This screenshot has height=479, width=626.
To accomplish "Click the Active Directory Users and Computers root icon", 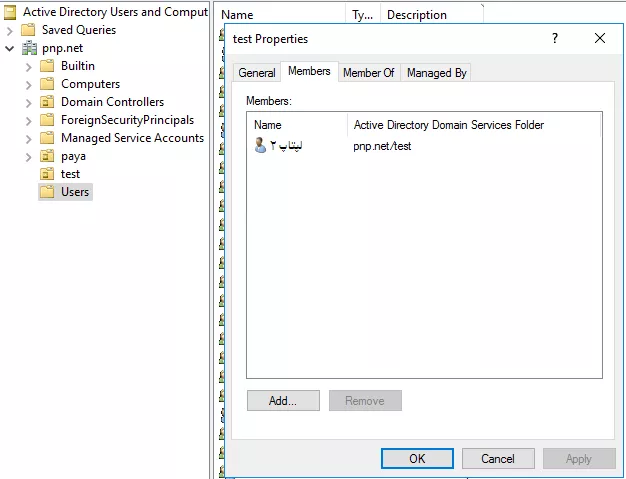I will tap(10, 12).
